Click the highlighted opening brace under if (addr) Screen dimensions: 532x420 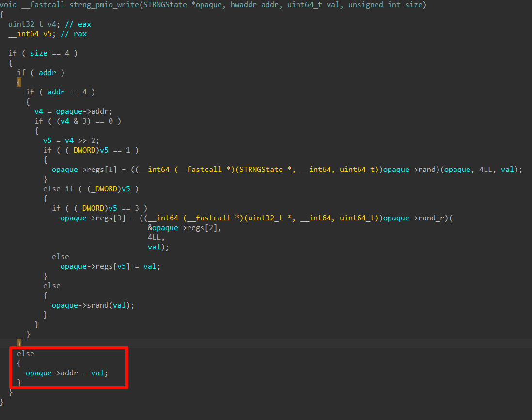pyautogui.click(x=19, y=82)
